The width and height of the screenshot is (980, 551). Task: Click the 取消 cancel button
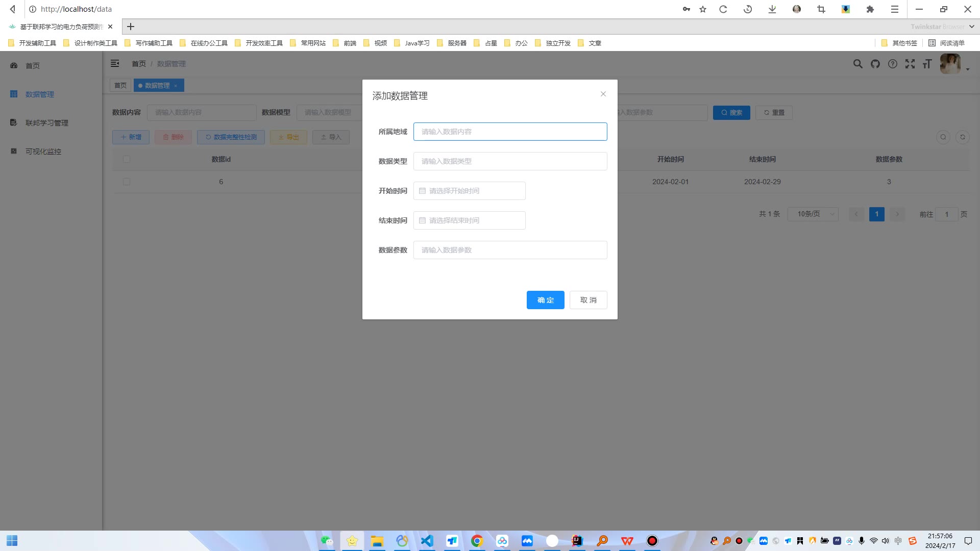(588, 300)
